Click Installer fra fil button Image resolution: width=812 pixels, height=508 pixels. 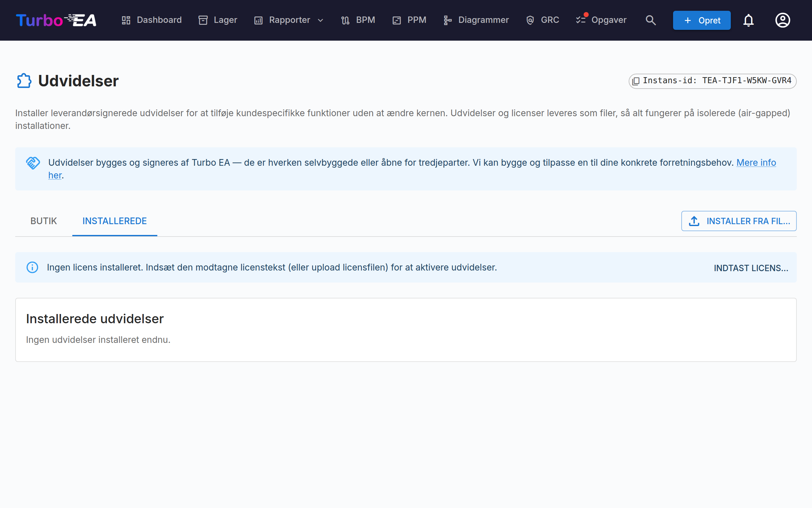(x=739, y=221)
